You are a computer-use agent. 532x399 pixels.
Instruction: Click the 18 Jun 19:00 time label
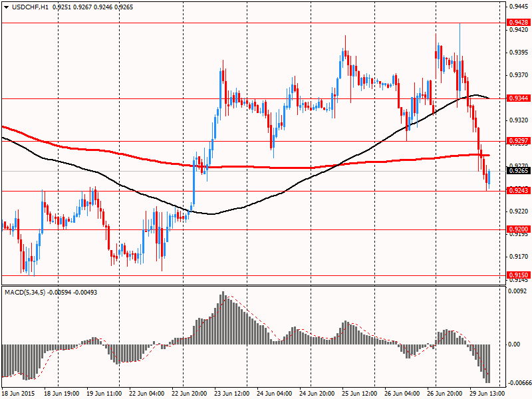pyautogui.click(x=62, y=394)
